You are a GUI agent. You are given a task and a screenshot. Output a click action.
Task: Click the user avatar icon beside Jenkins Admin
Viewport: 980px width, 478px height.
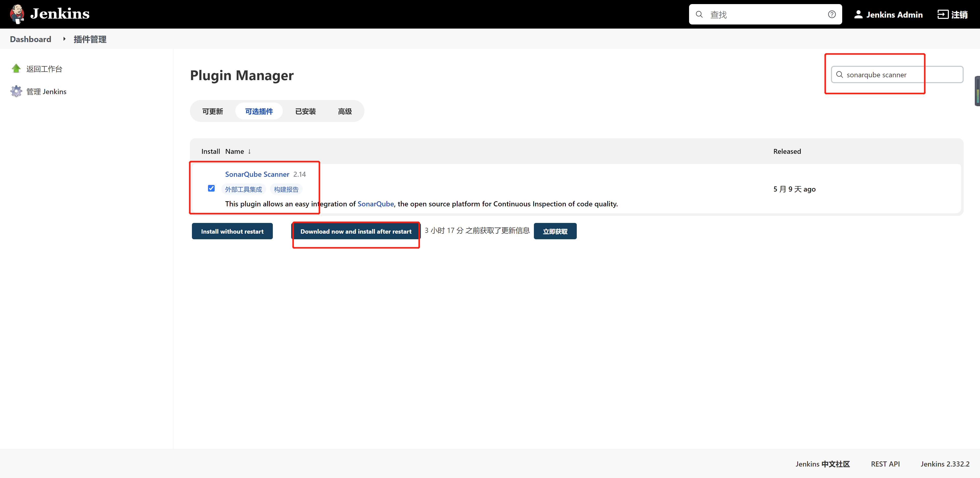[x=858, y=15]
